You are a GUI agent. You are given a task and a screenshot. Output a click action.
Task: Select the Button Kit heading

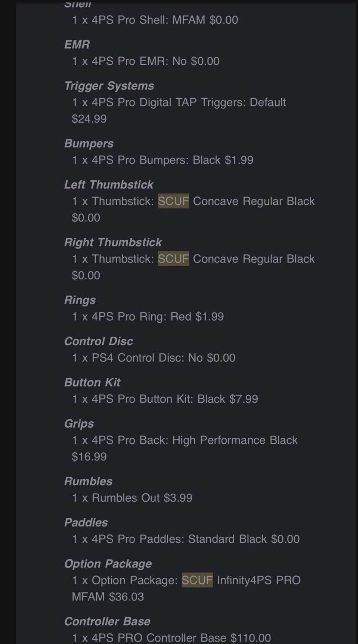[92, 382]
